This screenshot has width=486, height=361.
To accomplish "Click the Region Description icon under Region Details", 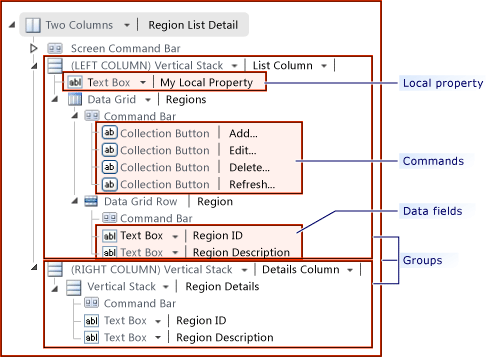I will click(x=91, y=338).
